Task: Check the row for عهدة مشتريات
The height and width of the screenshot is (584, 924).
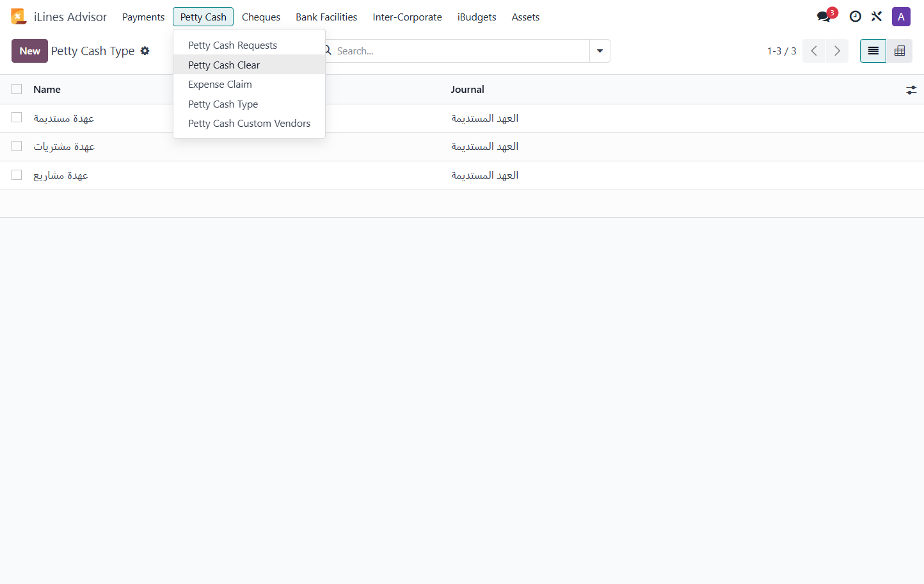Action: [17, 147]
